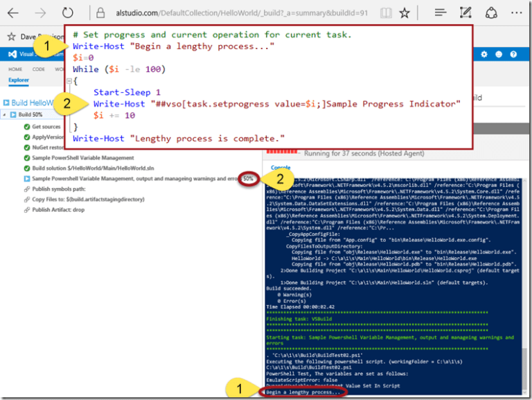This screenshot has height=400, width=532.
Task: Click the address bar URL field
Action: click(x=242, y=13)
